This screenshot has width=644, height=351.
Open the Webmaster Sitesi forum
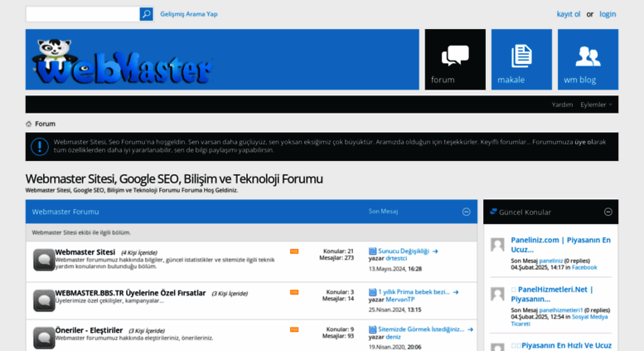point(85,252)
